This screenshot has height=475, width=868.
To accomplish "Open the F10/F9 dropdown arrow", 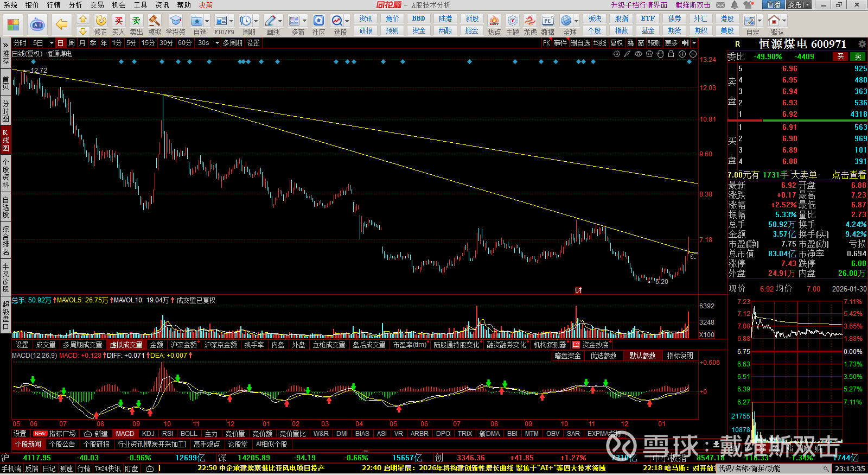I will [x=231, y=21].
